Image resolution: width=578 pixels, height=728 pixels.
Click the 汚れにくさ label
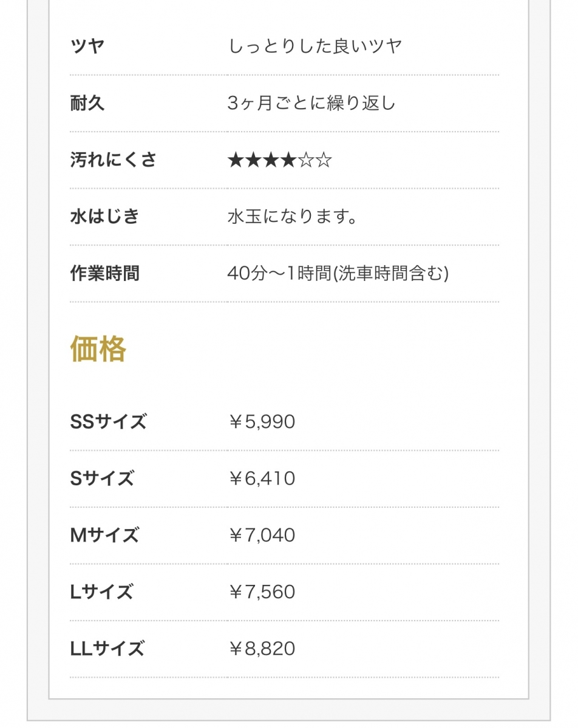click(114, 160)
